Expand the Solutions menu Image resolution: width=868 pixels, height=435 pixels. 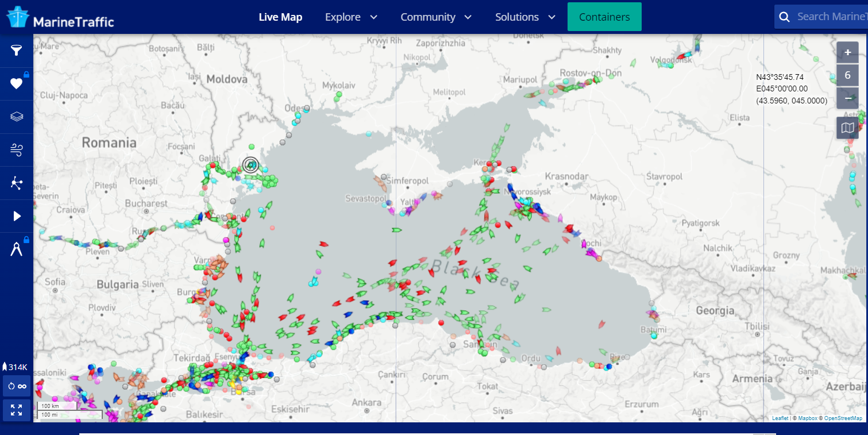point(524,17)
